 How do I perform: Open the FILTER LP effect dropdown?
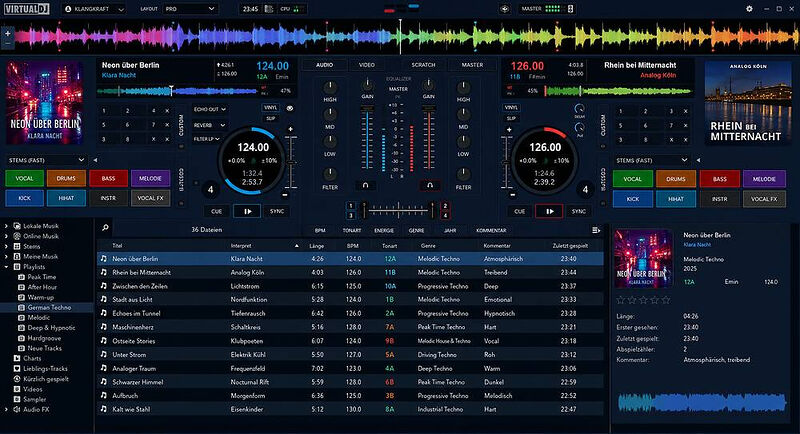207,139
